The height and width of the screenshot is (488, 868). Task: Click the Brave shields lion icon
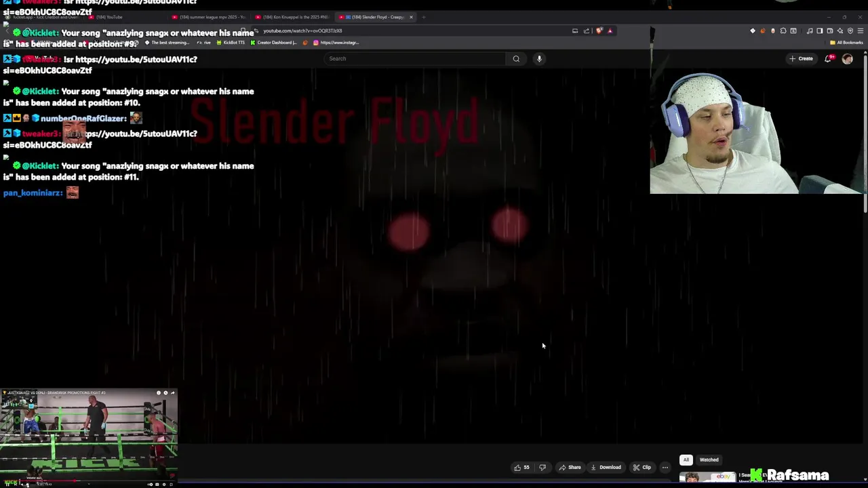pos(599,30)
